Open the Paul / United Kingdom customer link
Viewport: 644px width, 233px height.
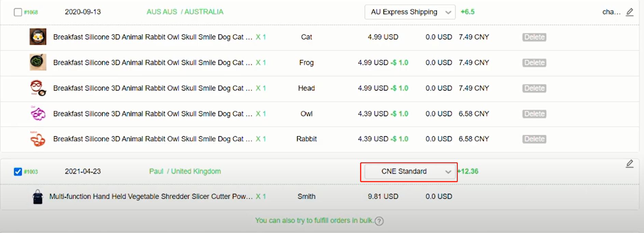185,172
